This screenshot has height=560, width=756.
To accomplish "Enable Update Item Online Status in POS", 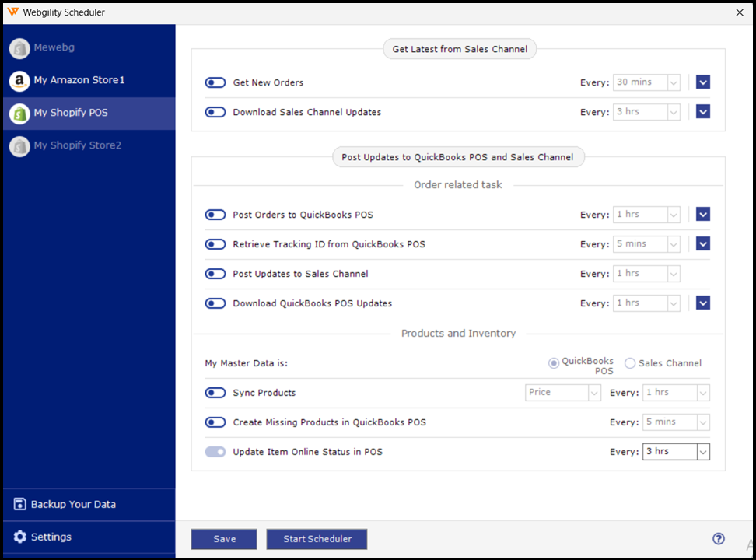I will [215, 451].
